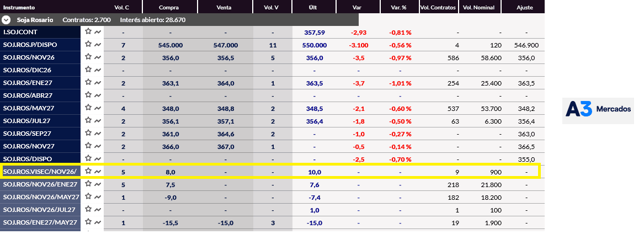Open chart icon for I.SOJCONT
Image resolution: width=644 pixels, height=234 pixels.
(x=98, y=31)
